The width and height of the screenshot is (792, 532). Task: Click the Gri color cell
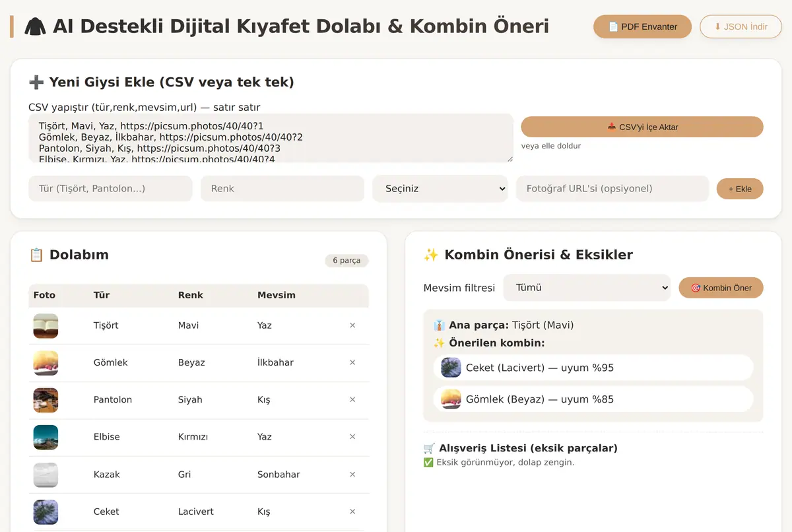(x=184, y=474)
